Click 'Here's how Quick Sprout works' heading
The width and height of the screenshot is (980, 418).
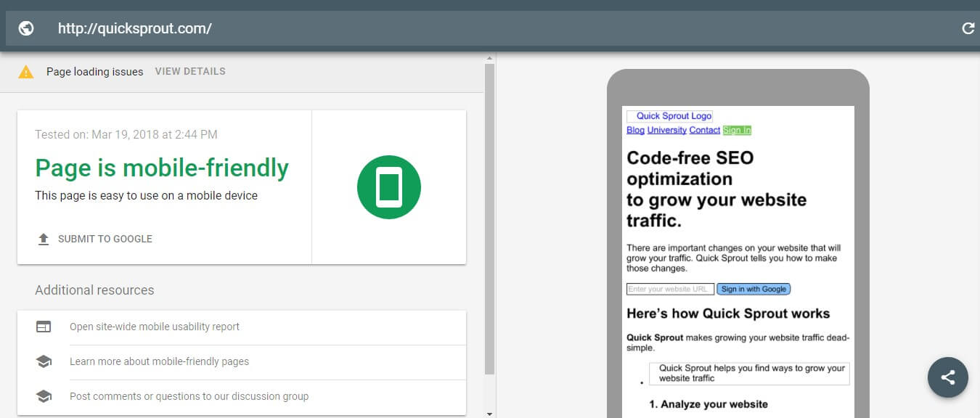[728, 313]
